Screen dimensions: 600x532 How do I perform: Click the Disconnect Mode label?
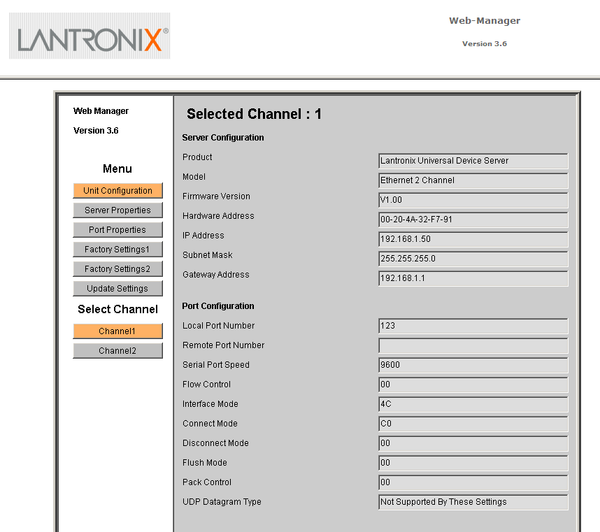[x=215, y=443]
